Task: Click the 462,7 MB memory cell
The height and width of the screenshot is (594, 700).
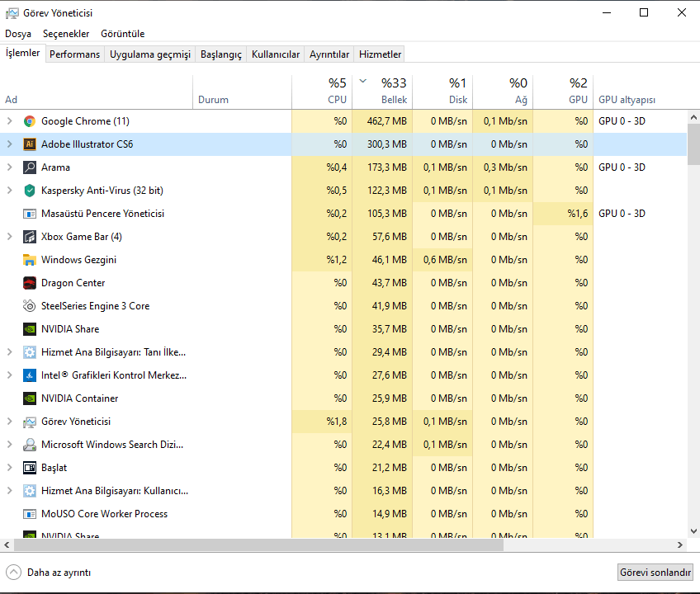Action: [382, 121]
